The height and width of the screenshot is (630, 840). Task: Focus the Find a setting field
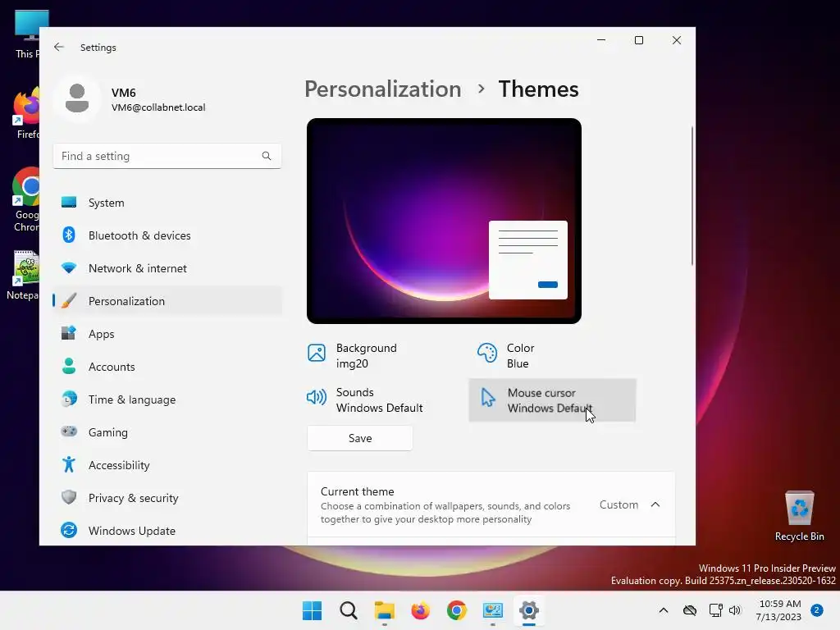click(x=167, y=156)
